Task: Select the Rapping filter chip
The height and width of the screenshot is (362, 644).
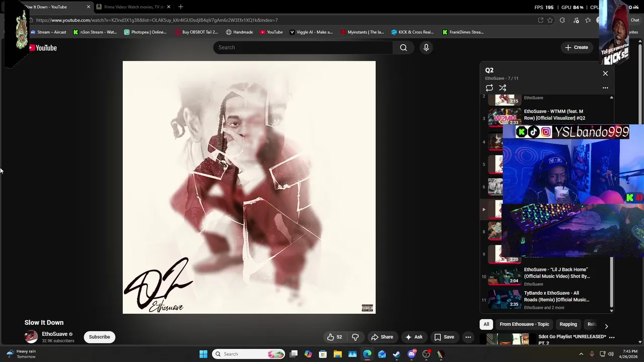Action: click(x=568, y=324)
